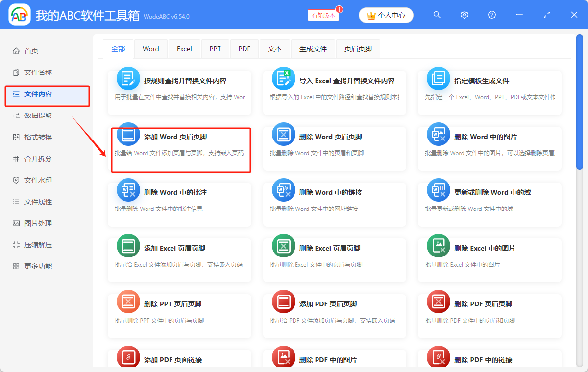
Task: Open the 删除 PPT 页眉页脚 icon
Action: click(128, 302)
